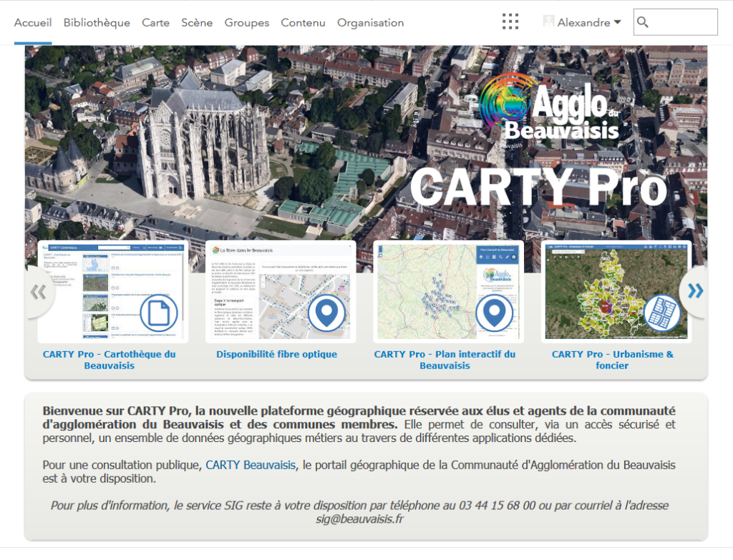The image size is (733, 560).
Task: Open CARTY Pro - Urbanisme & foncier link
Action: pyautogui.click(x=612, y=360)
